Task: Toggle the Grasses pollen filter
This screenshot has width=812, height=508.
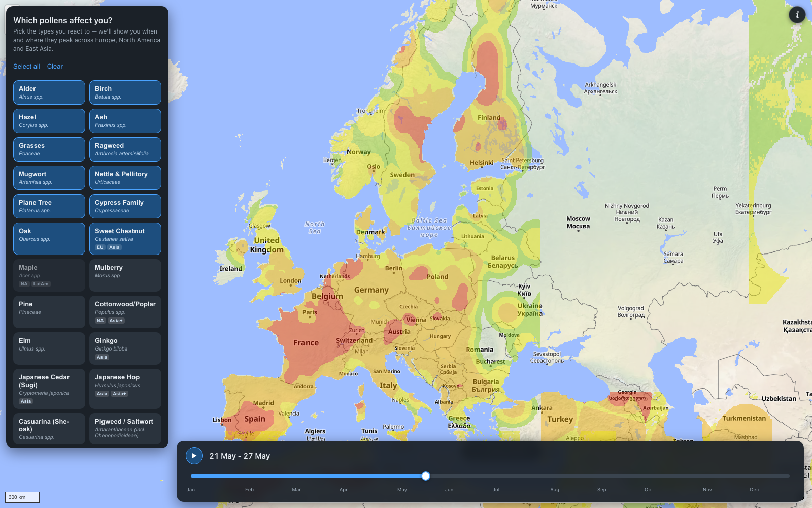Action: pyautogui.click(x=49, y=149)
